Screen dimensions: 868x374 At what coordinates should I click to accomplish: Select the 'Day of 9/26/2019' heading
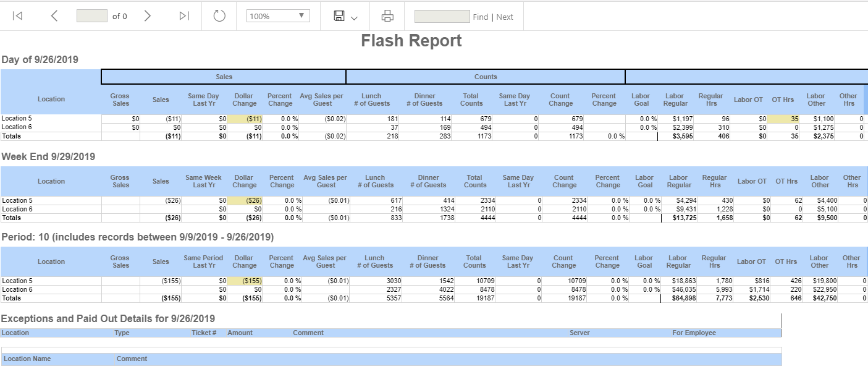pyautogui.click(x=40, y=59)
